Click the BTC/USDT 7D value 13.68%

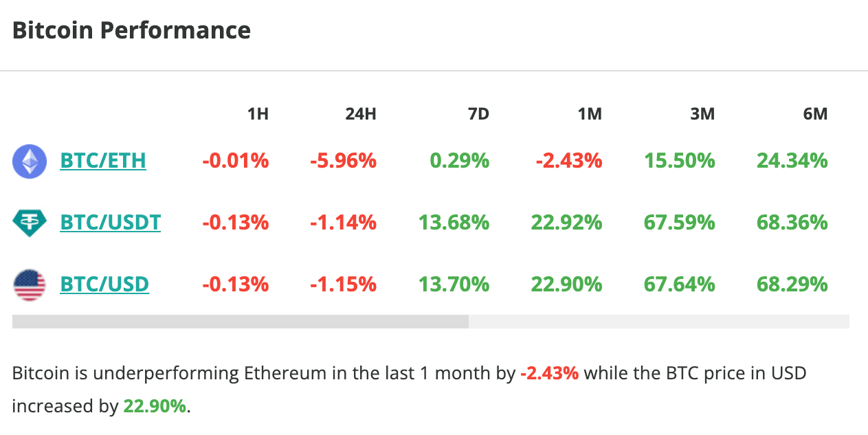pos(454,223)
